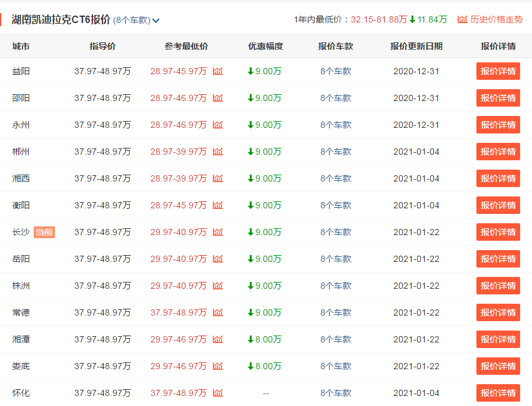
Task: Open 8个车款 link in 湘潭 row
Action: click(335, 339)
